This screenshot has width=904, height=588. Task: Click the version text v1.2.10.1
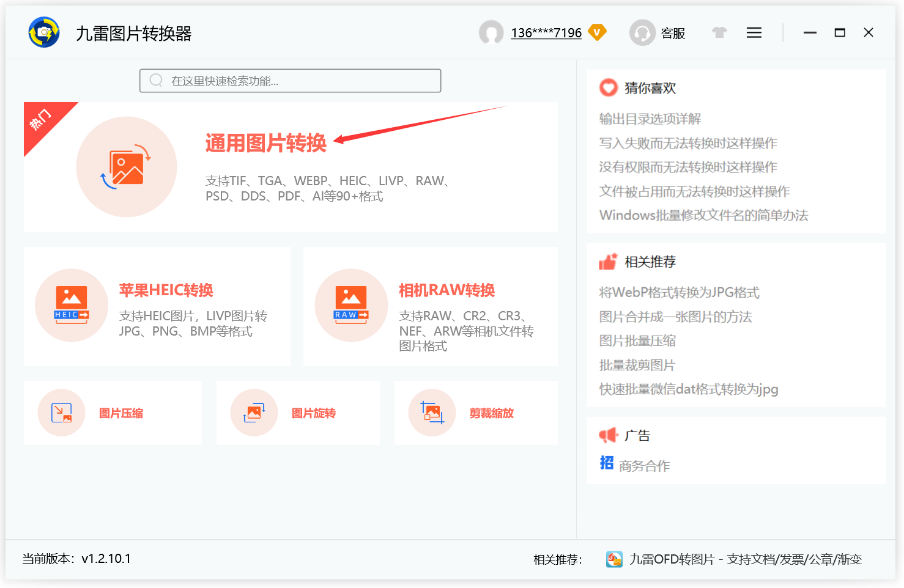point(106,559)
